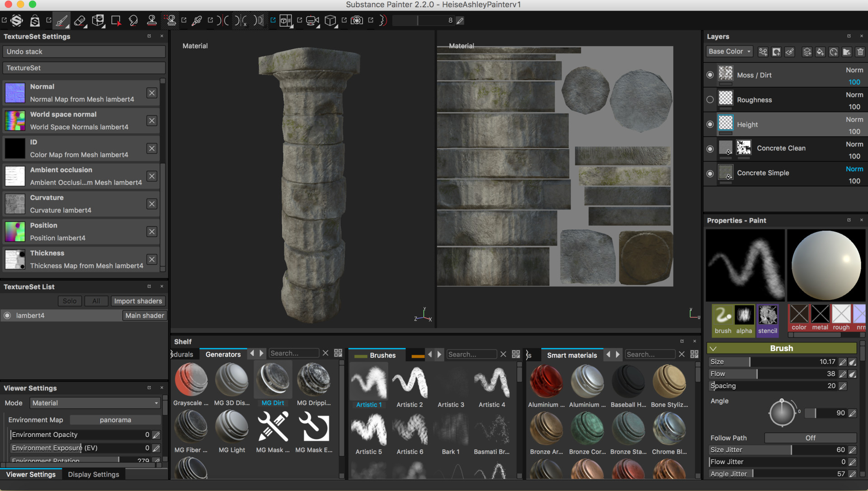Click the brush Angle dial control

point(783,412)
